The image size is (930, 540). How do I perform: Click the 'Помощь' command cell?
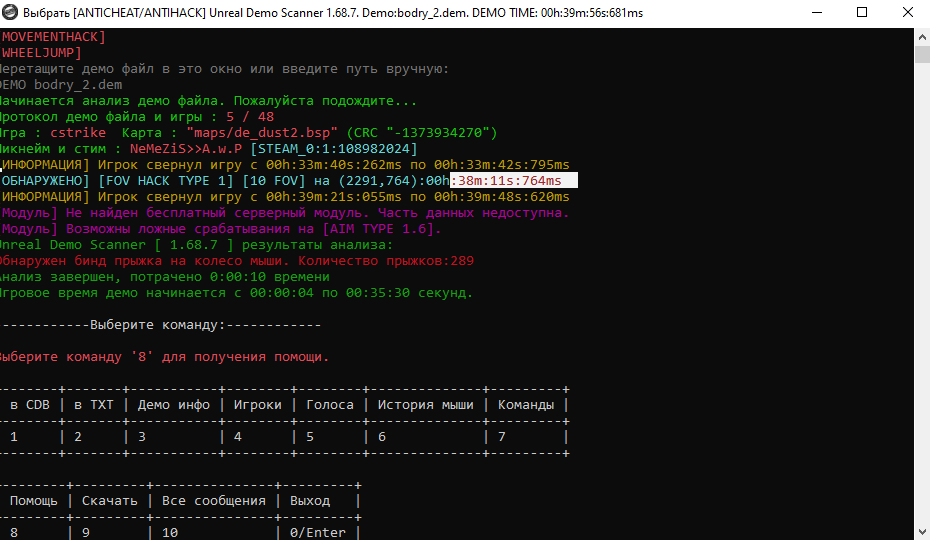[x=34, y=500]
